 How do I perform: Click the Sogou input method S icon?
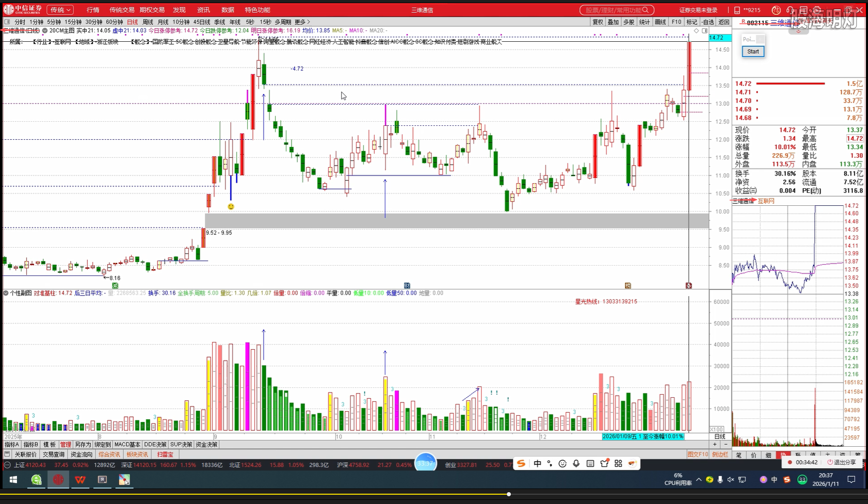pyautogui.click(x=521, y=463)
